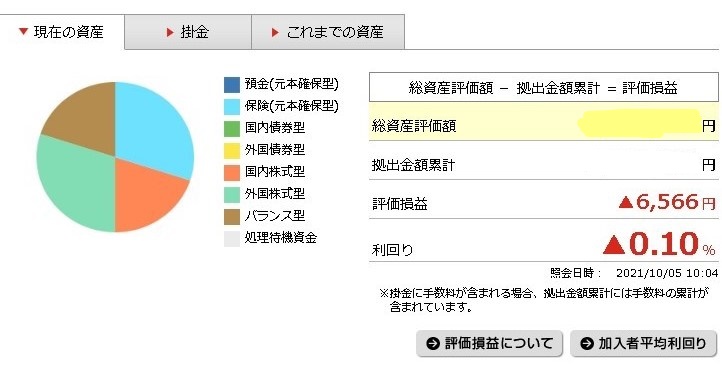Select the バランス型 brown legend swatch
This screenshot has height=372, width=722.
[x=232, y=217]
